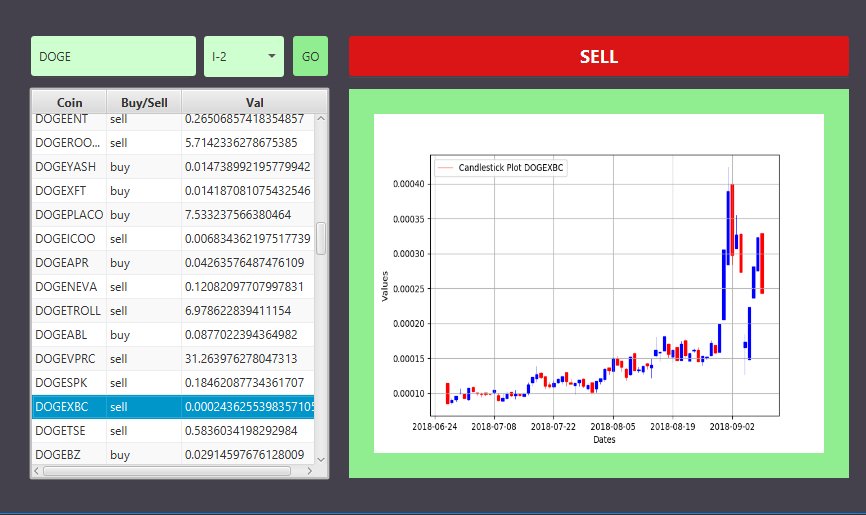Image resolution: width=866 pixels, height=515 pixels.
Task: Click the horizontal scrollbar left arrow
Action: click(x=36, y=471)
